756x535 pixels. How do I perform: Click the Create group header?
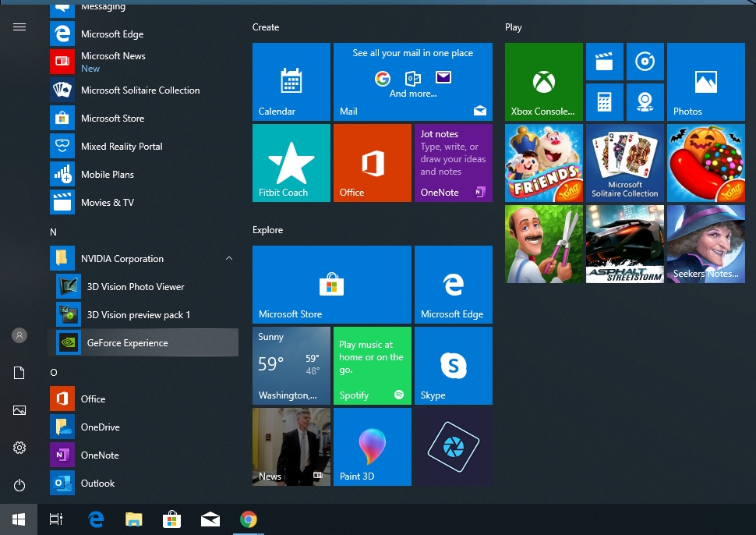[x=266, y=27]
